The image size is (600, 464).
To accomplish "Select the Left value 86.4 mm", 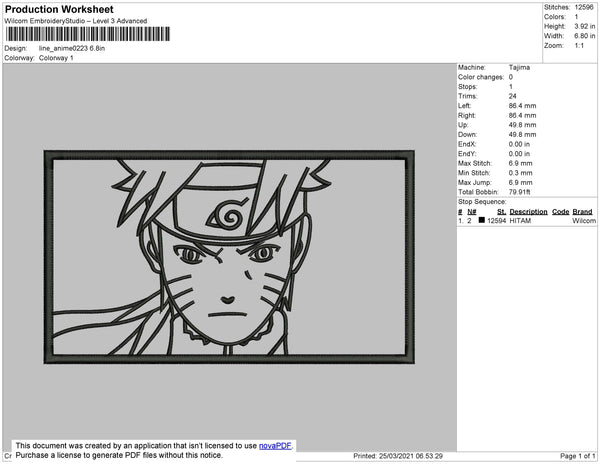I will pyautogui.click(x=522, y=106).
